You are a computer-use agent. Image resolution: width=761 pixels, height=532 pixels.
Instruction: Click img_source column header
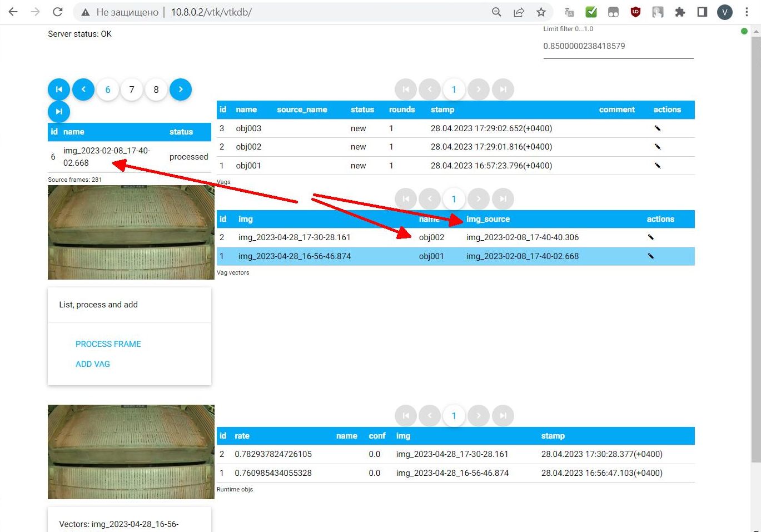tap(488, 219)
